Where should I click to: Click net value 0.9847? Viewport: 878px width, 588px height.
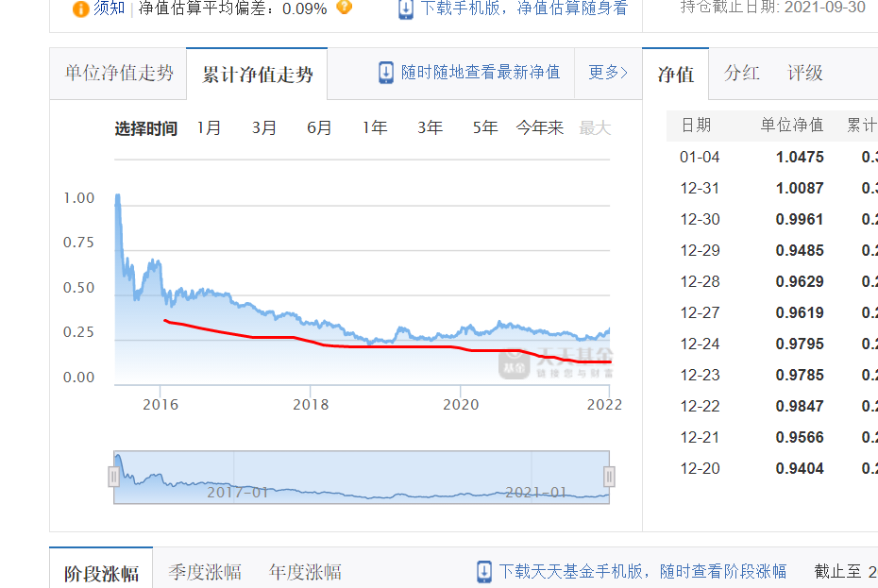(800, 406)
